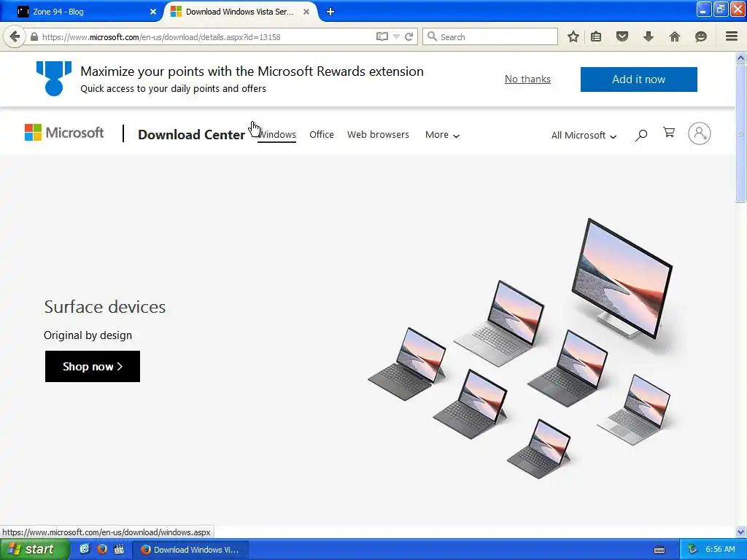Show bookmarks list icon in toolbar
This screenshot has width=747, height=560.
point(596,36)
